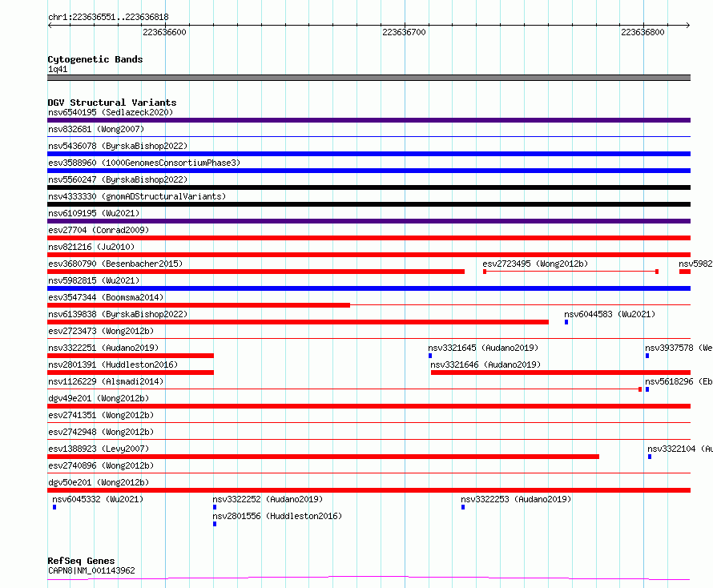Select the Cytogenetic Bands track title
Viewport: 713px width, 588px height.
click(95, 59)
